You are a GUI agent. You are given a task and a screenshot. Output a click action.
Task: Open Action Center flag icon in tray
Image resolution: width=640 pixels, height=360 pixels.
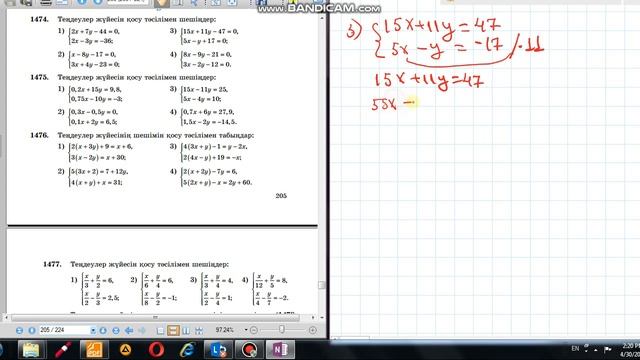[608, 349]
